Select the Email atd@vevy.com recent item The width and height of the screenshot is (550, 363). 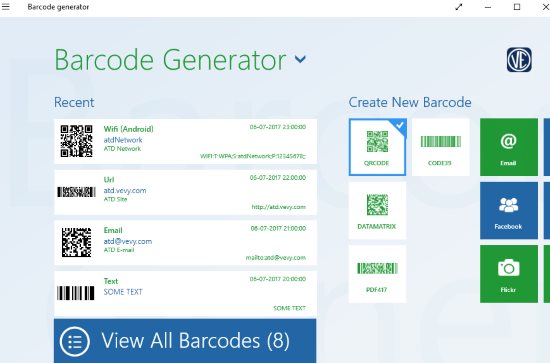click(x=185, y=243)
